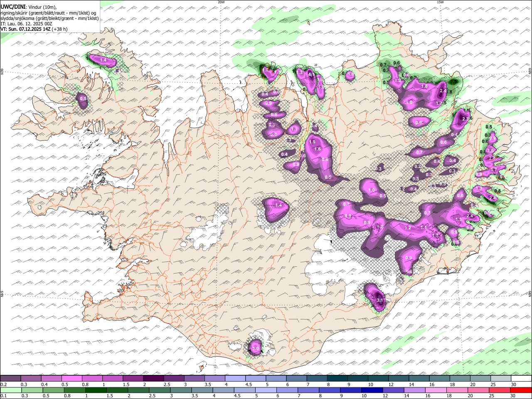The image size is (532, 399).
Task: Pick the grey-blue 3.5–4 rain swatch
Action: coord(202,390)
